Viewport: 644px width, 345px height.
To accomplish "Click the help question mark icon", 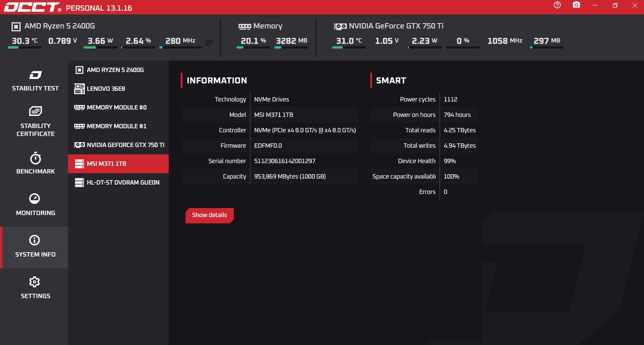I will (x=557, y=5).
